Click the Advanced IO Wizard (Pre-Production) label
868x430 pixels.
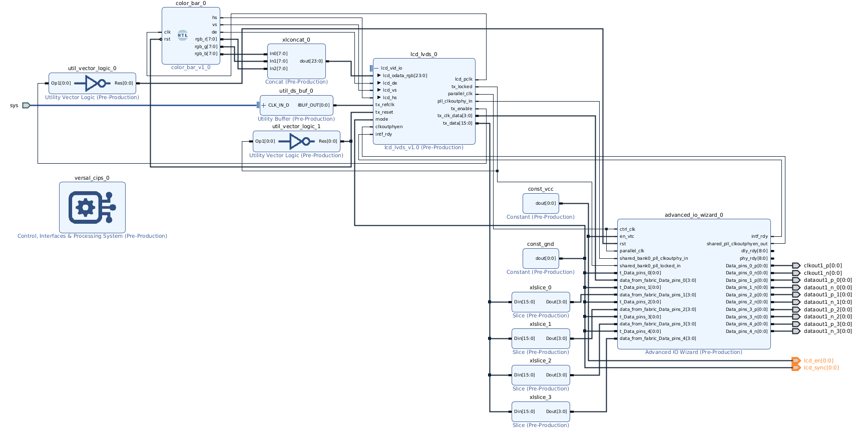(693, 352)
